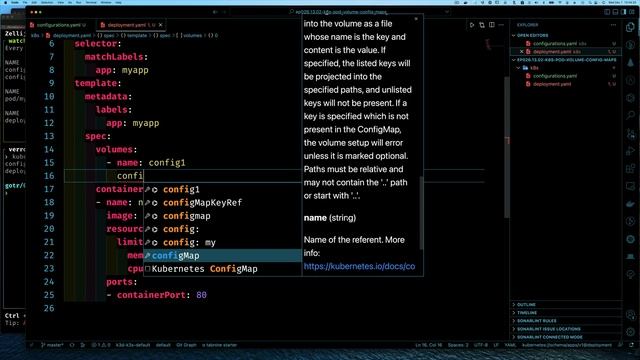640x360 pixels.
Task: Pick config1 suggestion in autocomplete
Action: pos(222,189)
